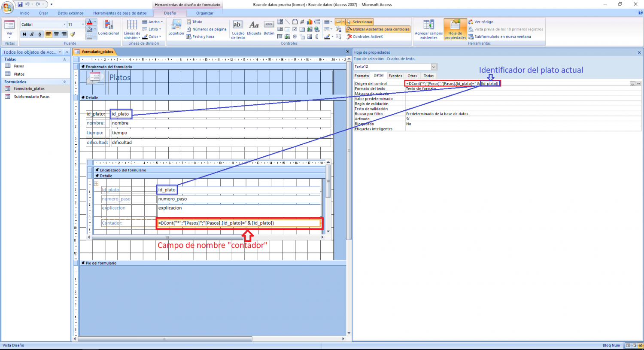Image resolution: width=644 pixels, height=350 pixels.
Task: Open the Formato properties tab
Action: [361, 76]
